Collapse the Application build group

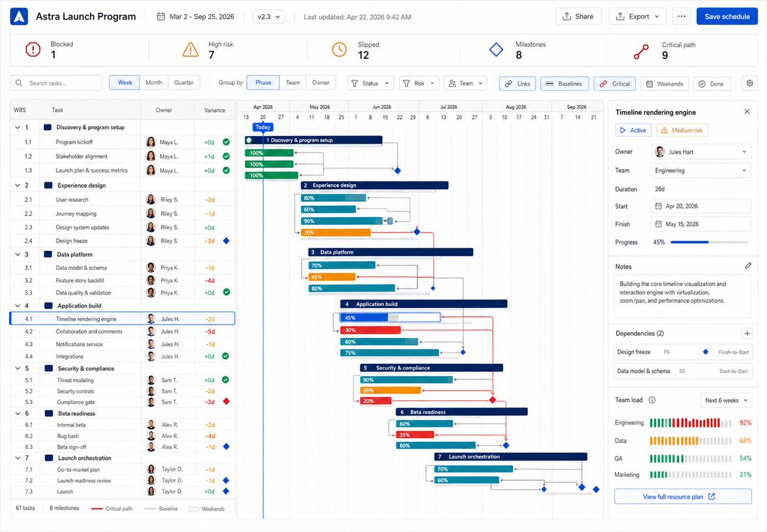17,305
